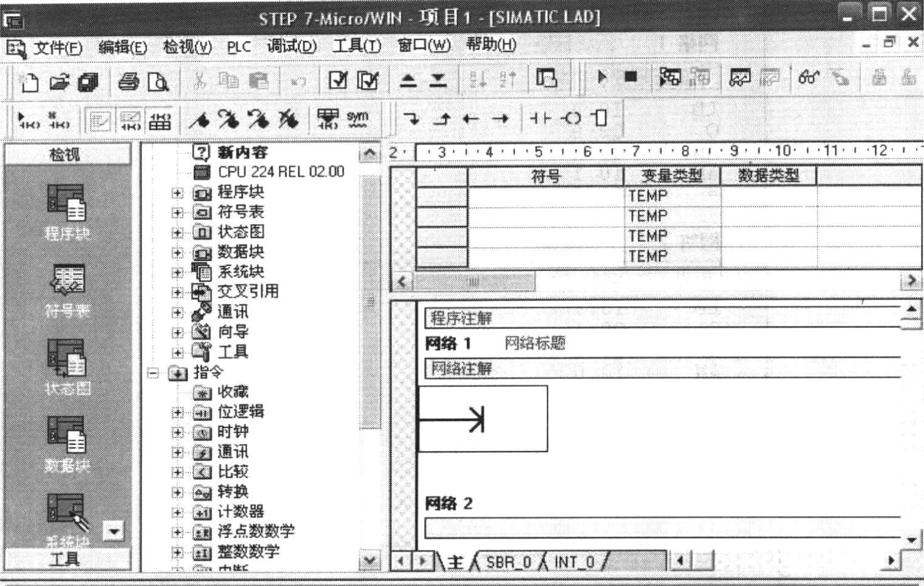Toggle network comments display
924x586 pixels.
pyautogui.click(x=129, y=120)
